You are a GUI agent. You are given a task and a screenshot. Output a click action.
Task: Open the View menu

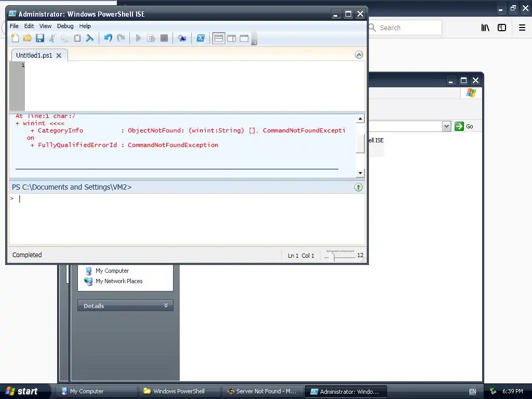point(45,26)
